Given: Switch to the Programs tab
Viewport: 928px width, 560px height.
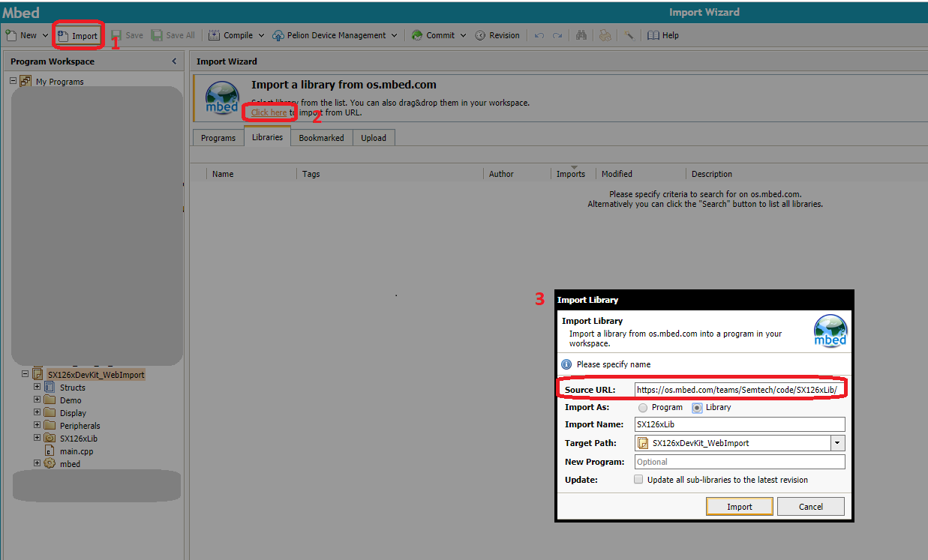Looking at the screenshot, I should point(218,138).
